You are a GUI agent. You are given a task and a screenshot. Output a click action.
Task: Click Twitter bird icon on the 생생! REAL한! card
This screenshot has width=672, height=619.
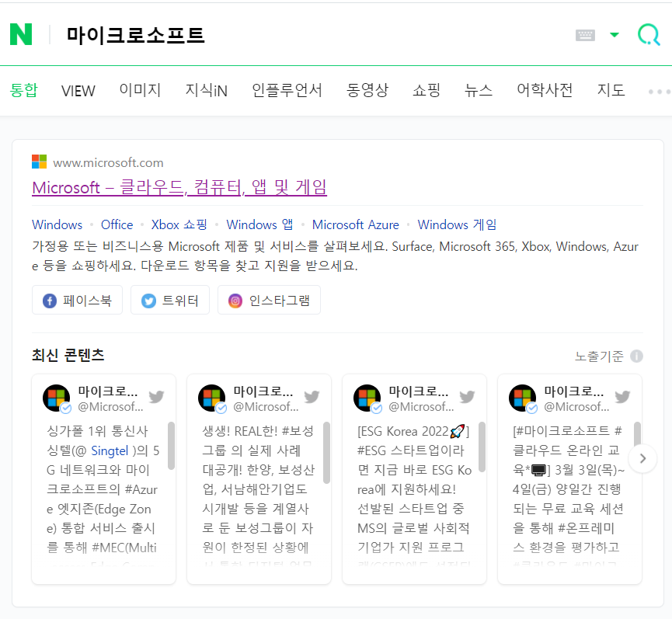pos(312,397)
